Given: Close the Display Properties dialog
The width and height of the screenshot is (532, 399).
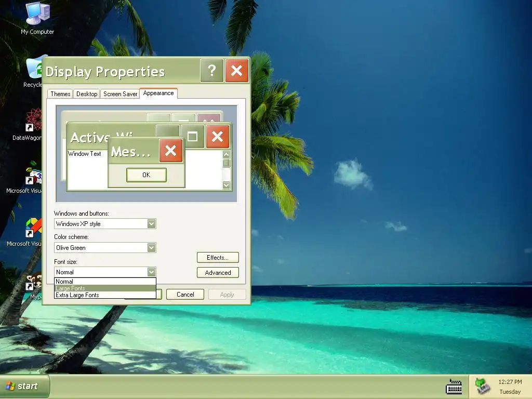Looking at the screenshot, I should coord(237,71).
